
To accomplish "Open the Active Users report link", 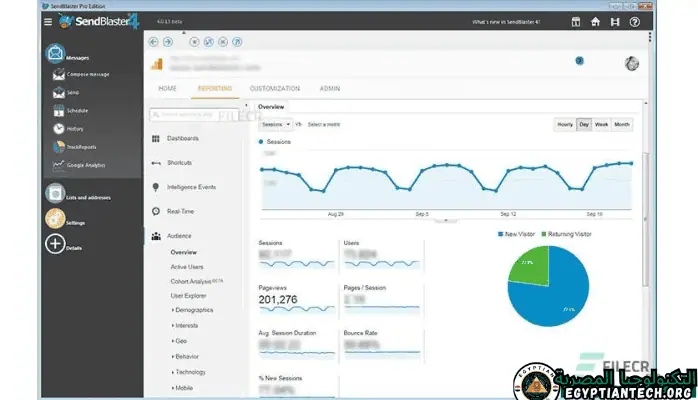I will coord(186,267).
